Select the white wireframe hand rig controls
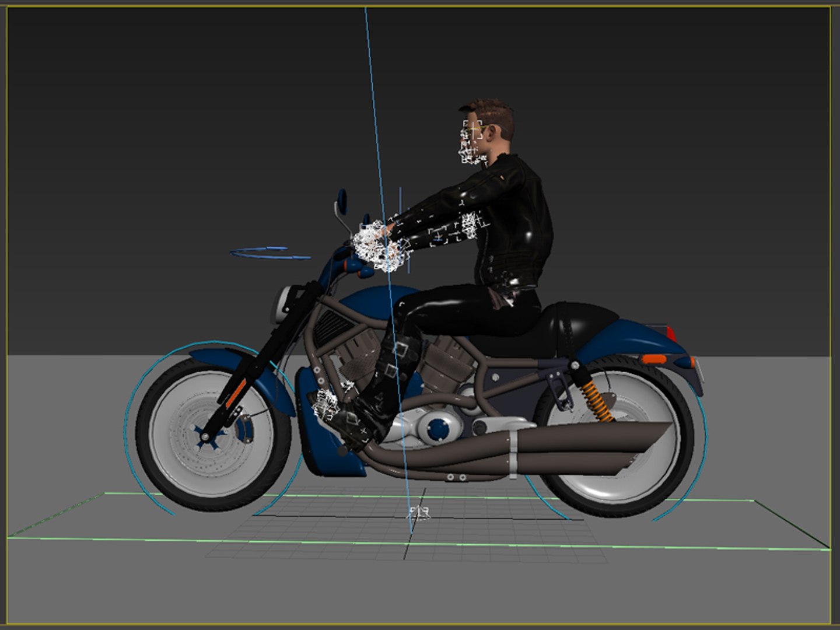Image resolution: width=840 pixels, height=630 pixels. pos(377,247)
